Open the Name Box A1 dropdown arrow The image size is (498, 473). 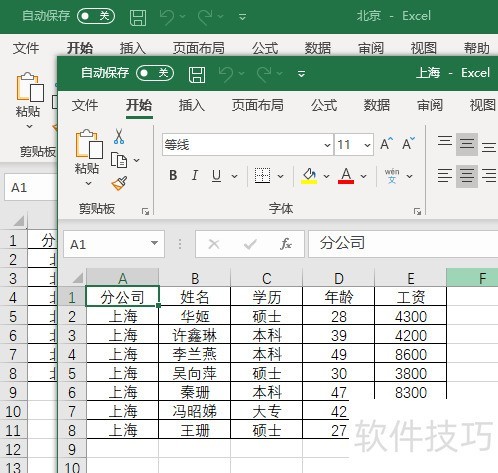tap(154, 243)
